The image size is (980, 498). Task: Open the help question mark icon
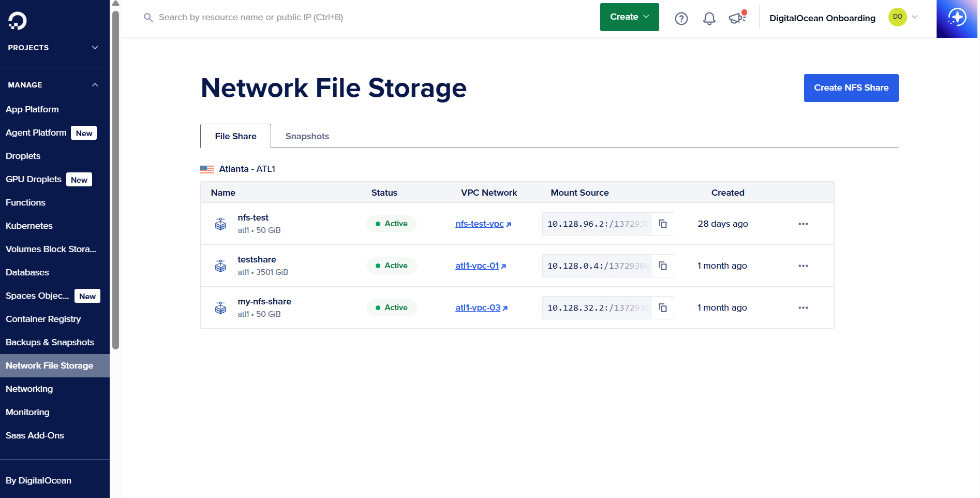[x=681, y=18]
